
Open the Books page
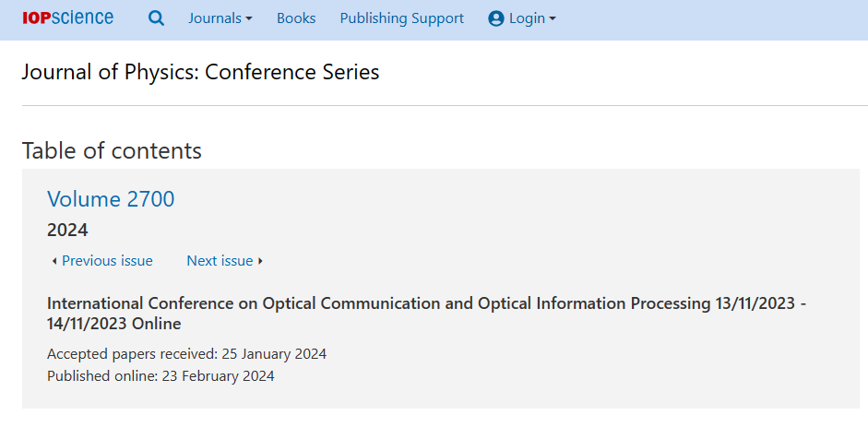click(x=296, y=18)
